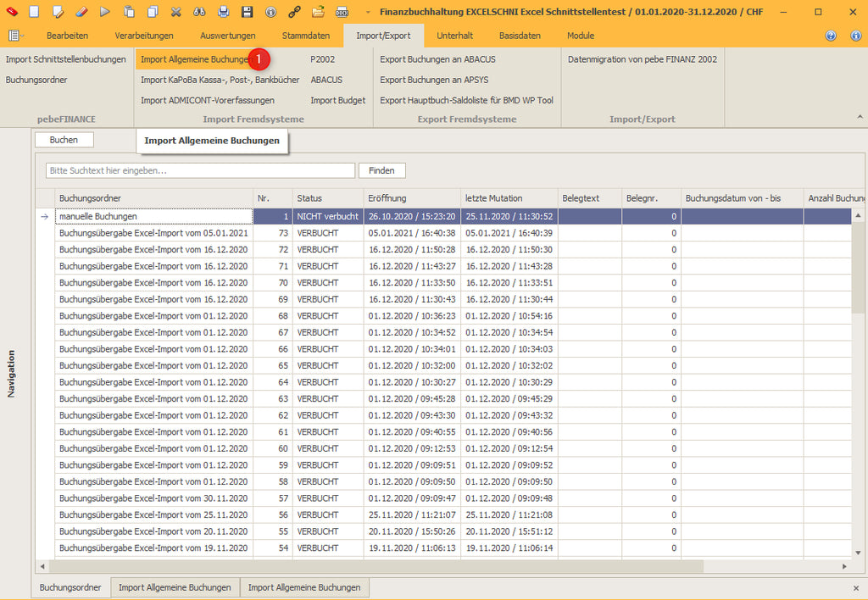Click into the search text field
868x600 pixels.
pyautogui.click(x=200, y=170)
